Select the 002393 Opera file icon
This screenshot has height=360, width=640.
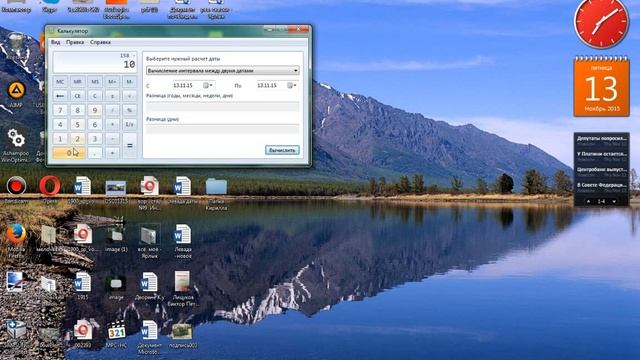(x=83, y=331)
